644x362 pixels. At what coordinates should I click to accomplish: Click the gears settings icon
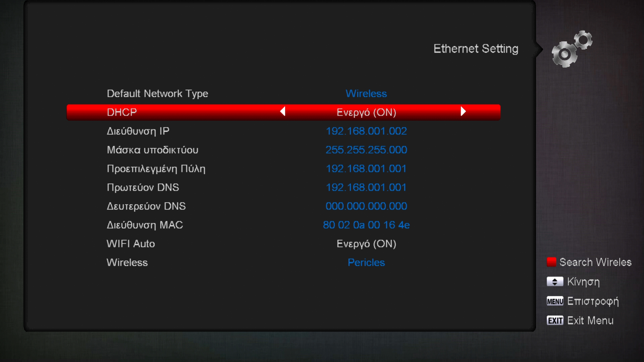[x=572, y=49]
